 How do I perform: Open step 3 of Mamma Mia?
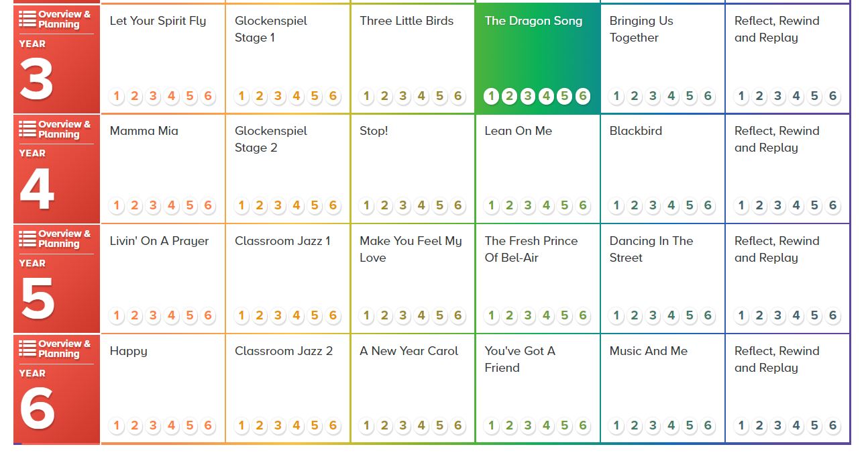[153, 205]
